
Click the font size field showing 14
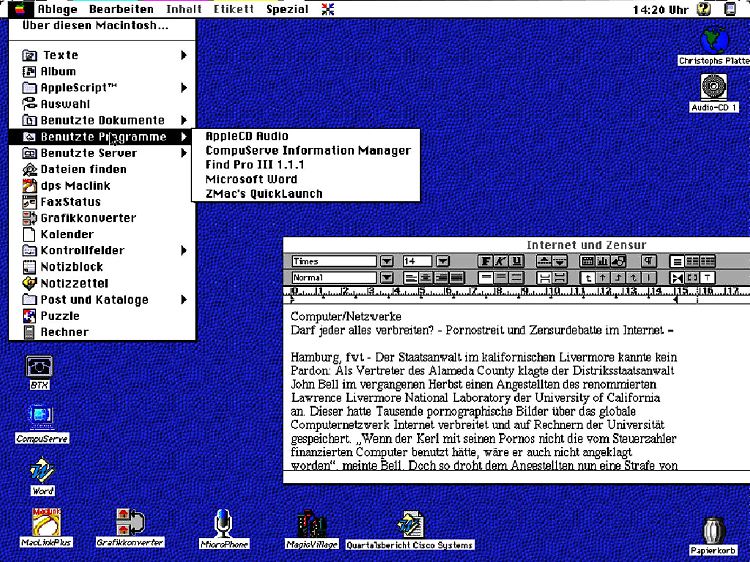click(417, 261)
